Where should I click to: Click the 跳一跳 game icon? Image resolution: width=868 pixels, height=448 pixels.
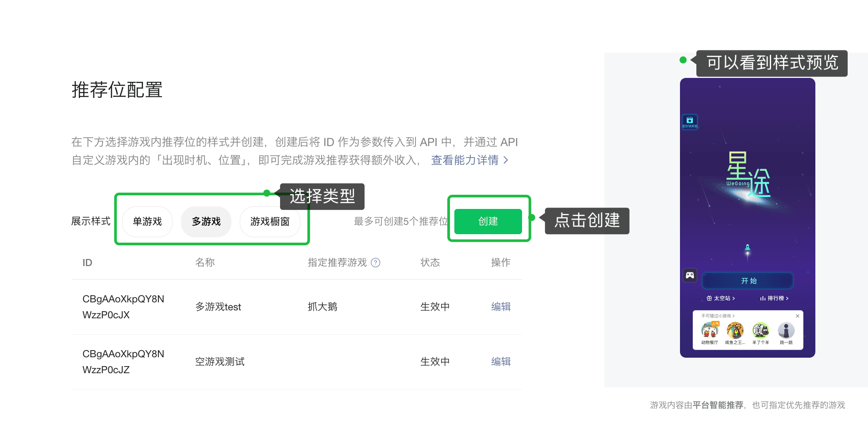786,330
